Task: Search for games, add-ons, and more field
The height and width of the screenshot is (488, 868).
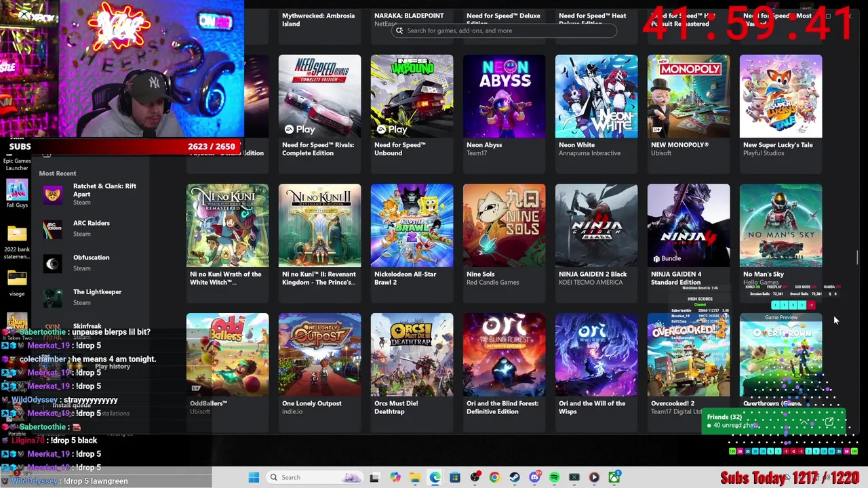Action: [x=504, y=30]
